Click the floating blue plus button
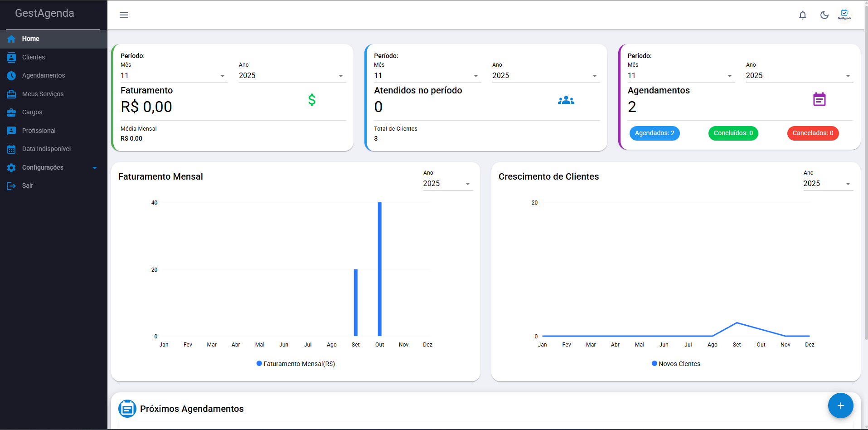This screenshot has width=868, height=430. tap(840, 406)
